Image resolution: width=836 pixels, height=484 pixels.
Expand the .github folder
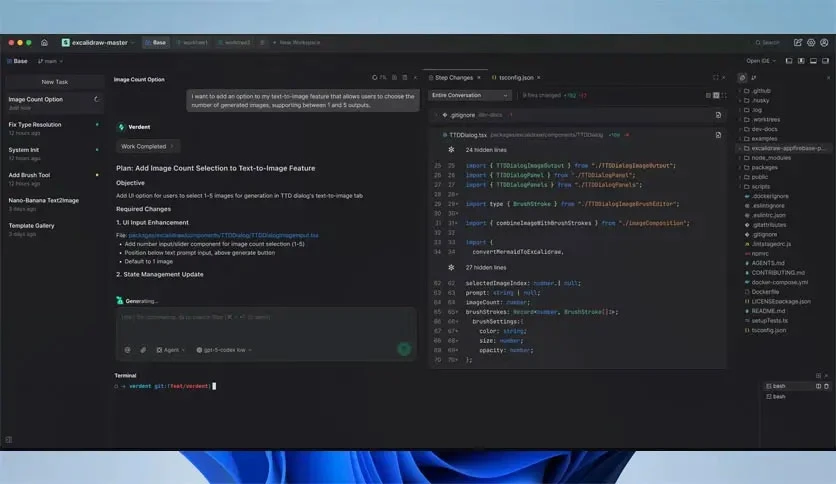coord(756,91)
